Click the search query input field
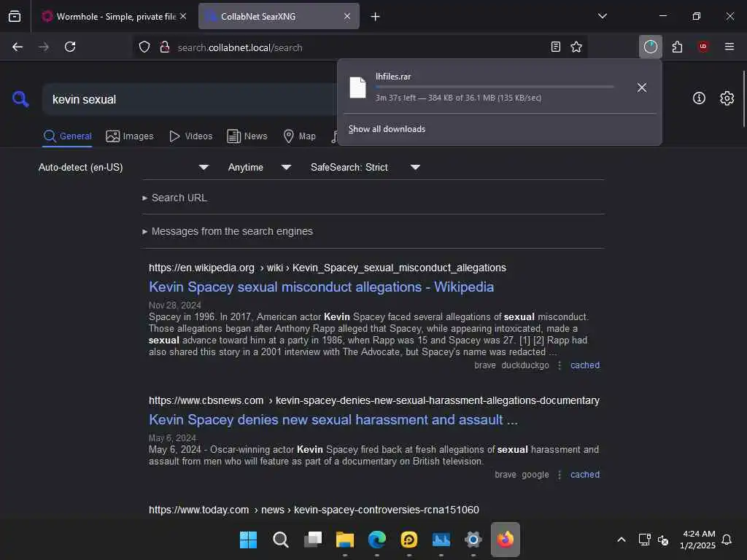Viewport: 747px width, 560px height. 190,99
